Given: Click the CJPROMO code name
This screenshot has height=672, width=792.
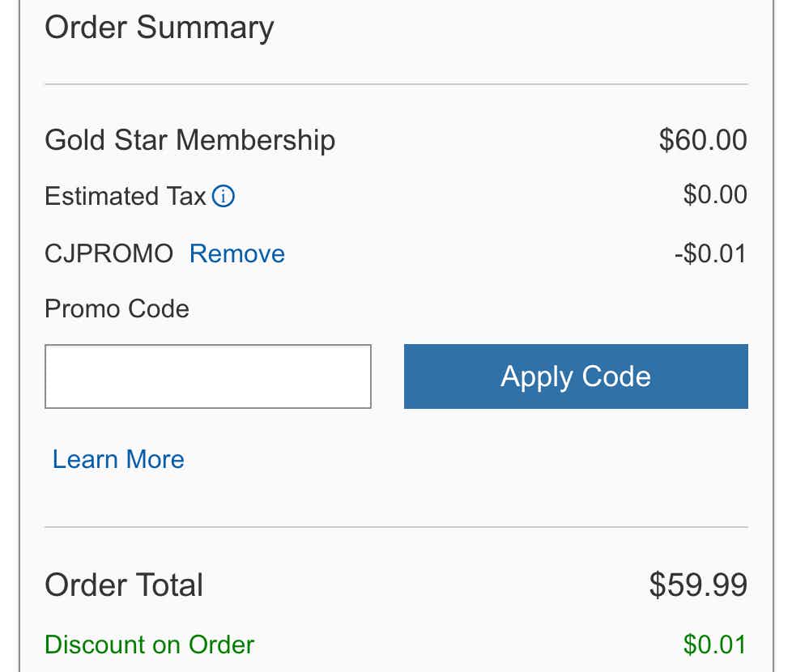Looking at the screenshot, I should tap(109, 254).
